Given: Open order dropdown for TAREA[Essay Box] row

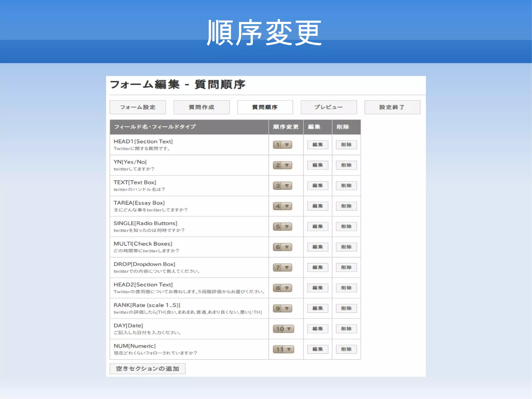Looking at the screenshot, I should point(282,206).
